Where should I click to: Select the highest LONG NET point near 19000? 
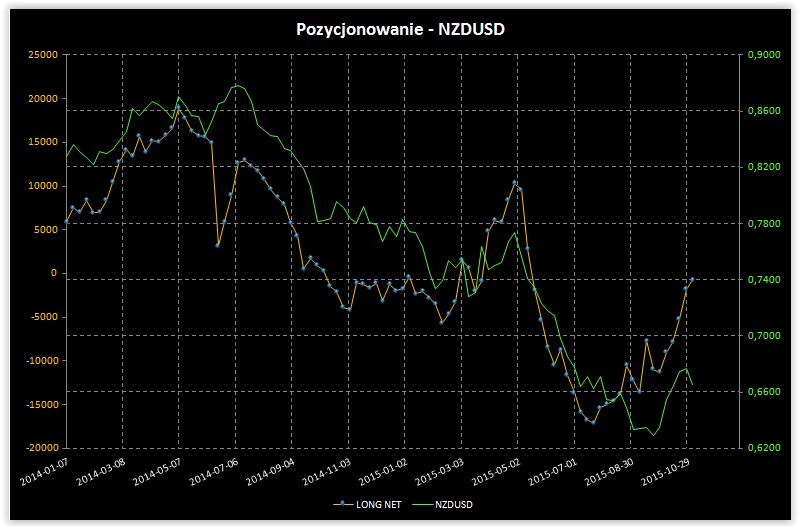[x=178, y=107]
